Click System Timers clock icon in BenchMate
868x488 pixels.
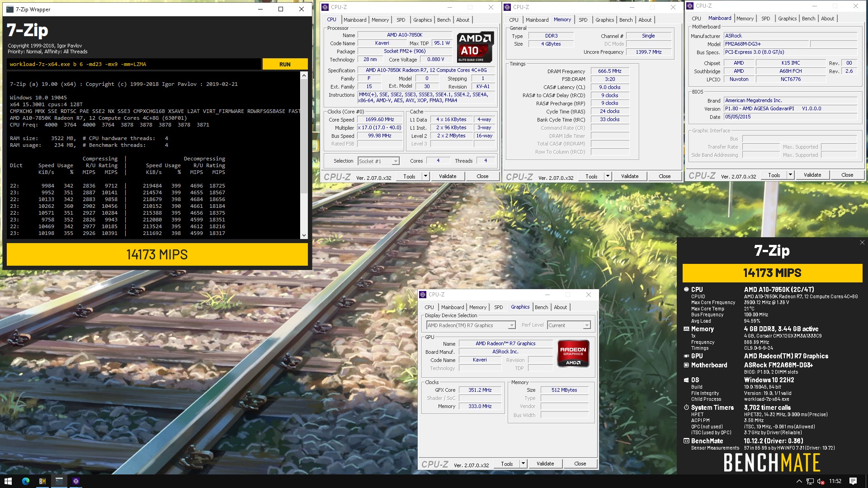[x=686, y=408]
